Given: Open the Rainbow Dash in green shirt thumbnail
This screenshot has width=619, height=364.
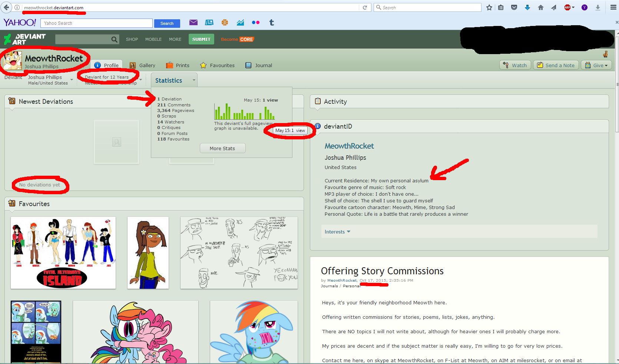Looking at the screenshot, I should coord(254,332).
